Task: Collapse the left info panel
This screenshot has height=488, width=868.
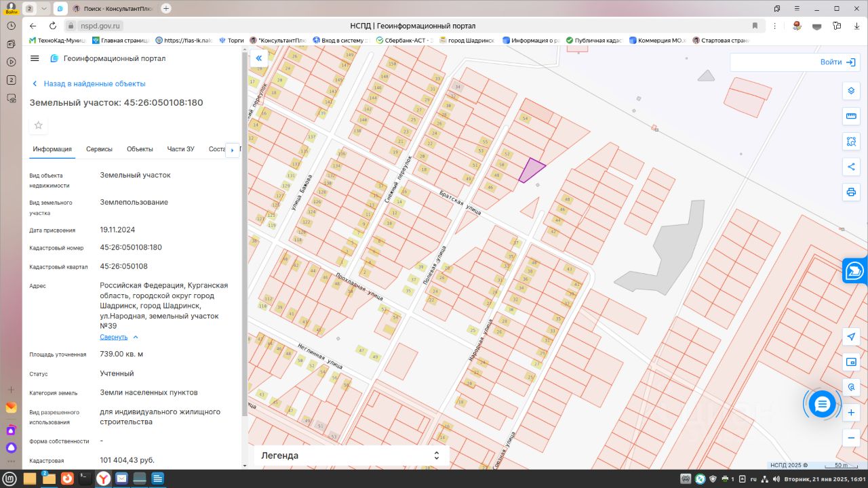Action: pos(258,59)
